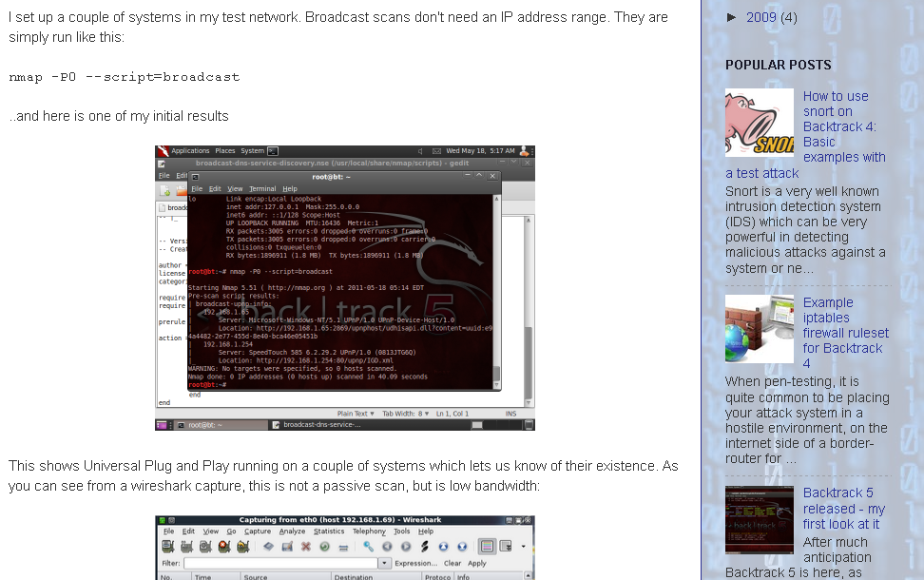Image resolution: width=924 pixels, height=580 pixels.
Task: Toggle Wireshark colorize packet list button
Action: [x=487, y=547]
